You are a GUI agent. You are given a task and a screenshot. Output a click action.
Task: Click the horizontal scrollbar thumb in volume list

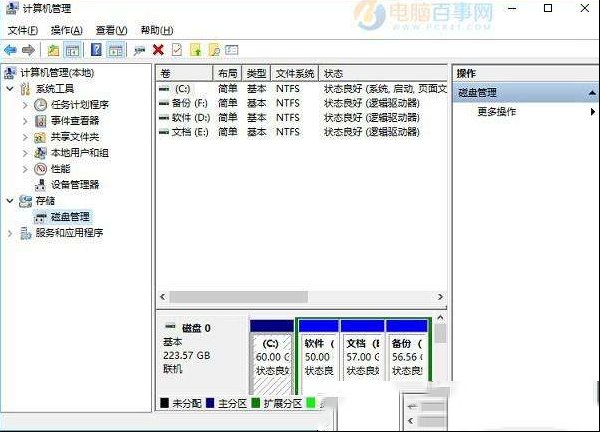point(238,297)
